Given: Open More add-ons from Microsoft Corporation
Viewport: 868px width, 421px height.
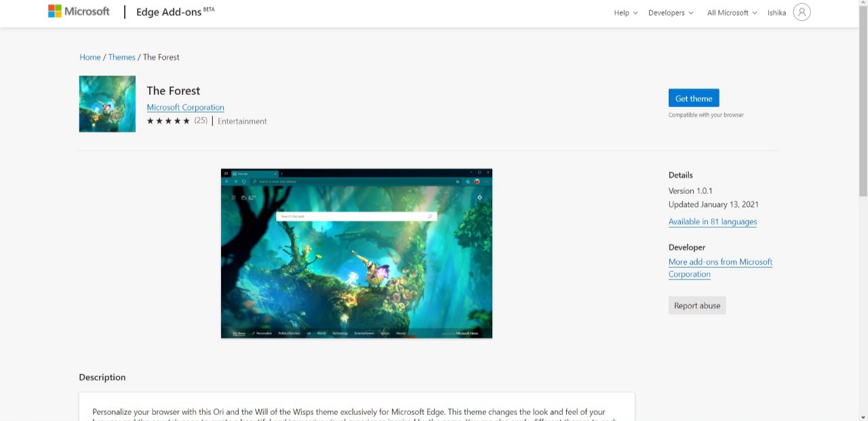Looking at the screenshot, I should 720,268.
